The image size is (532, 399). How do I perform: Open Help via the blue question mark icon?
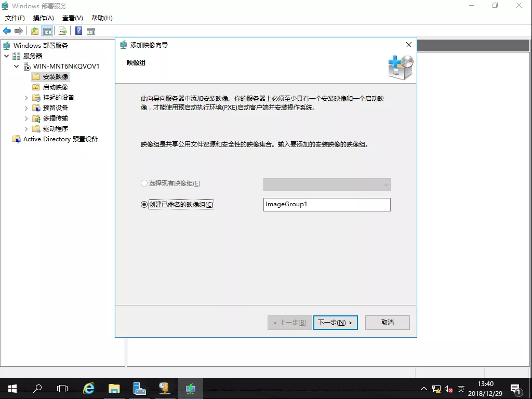79,31
